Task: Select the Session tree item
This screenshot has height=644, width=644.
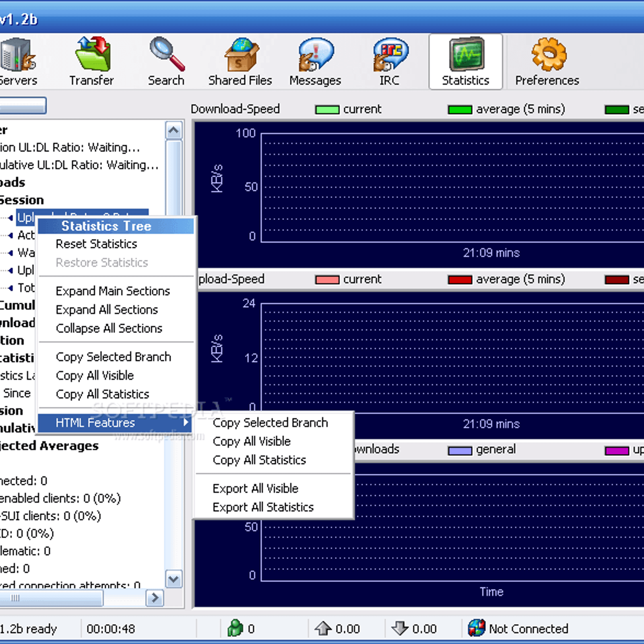Action: point(22,200)
